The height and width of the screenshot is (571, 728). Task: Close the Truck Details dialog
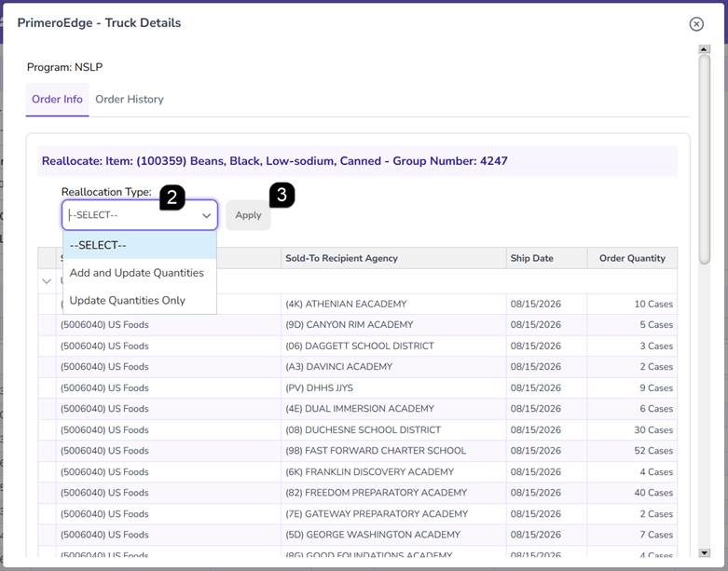point(696,24)
